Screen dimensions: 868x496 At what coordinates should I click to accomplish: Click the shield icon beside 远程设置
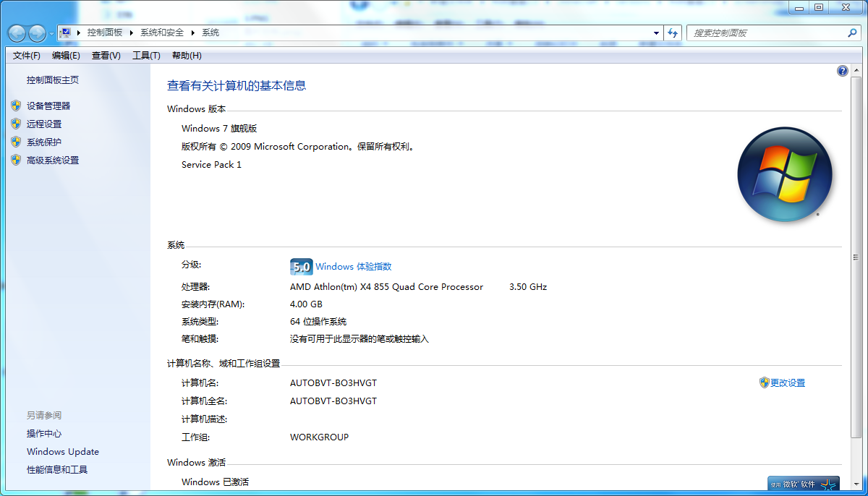click(x=16, y=124)
